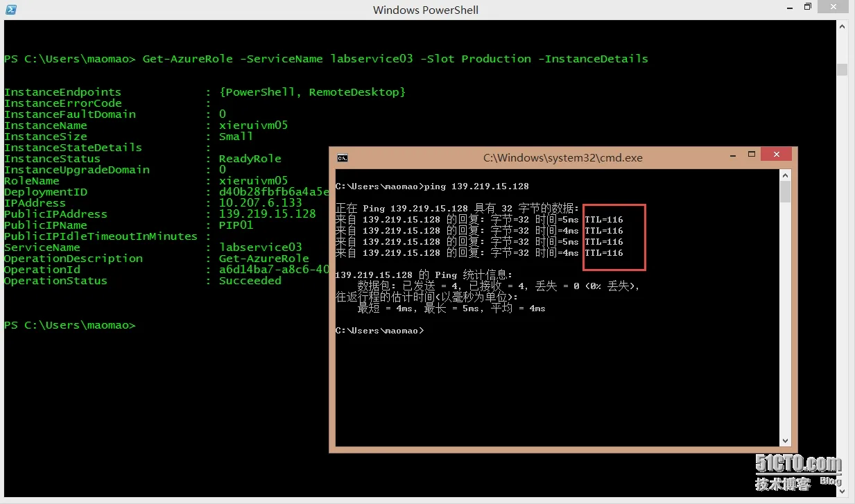Click the InstanceName value xieruivm05
The height and width of the screenshot is (504, 855).
[253, 125]
